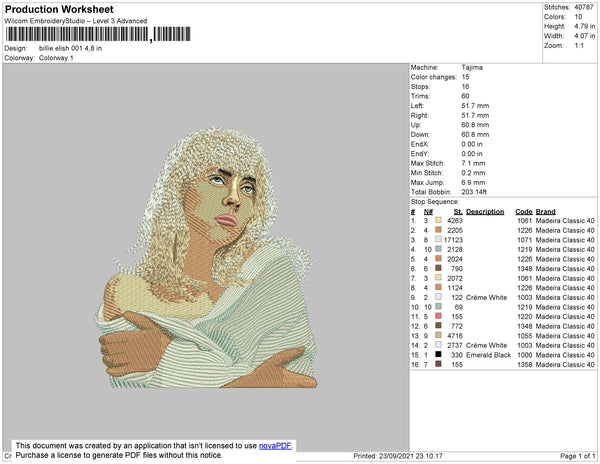Click the barcode under the worksheet title
Screen dimensions: 600x464
[98, 34]
